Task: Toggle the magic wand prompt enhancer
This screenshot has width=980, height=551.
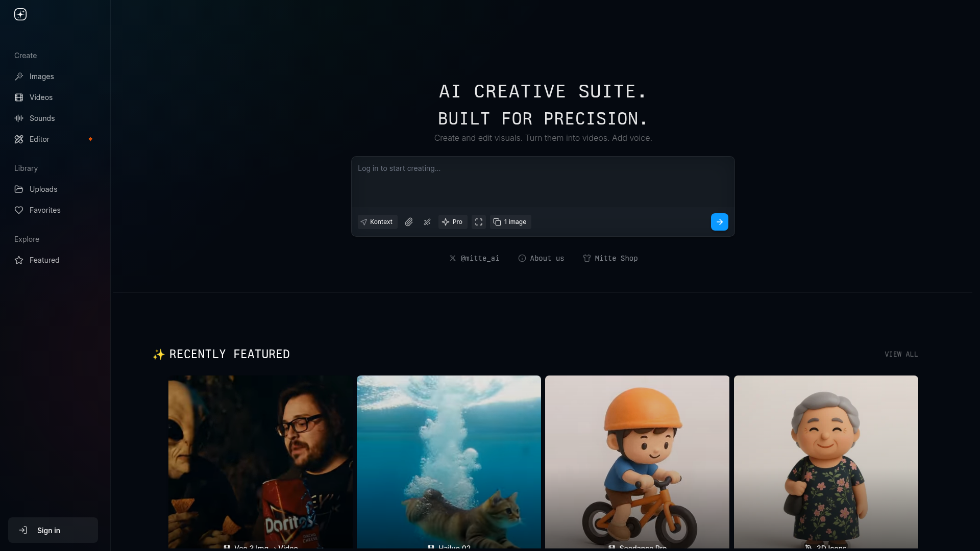Action: 427,222
